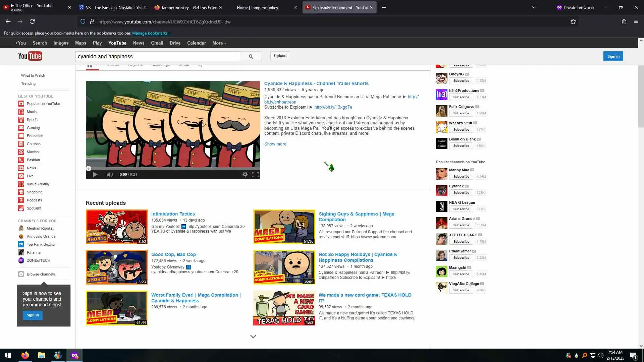
Task: Open Gmail from the top navigation bar
Action: pos(157,43)
